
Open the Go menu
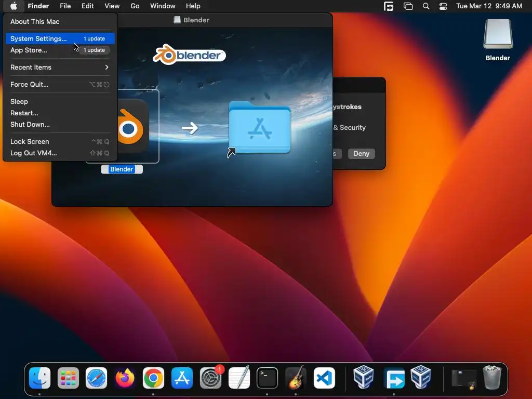[x=135, y=6]
